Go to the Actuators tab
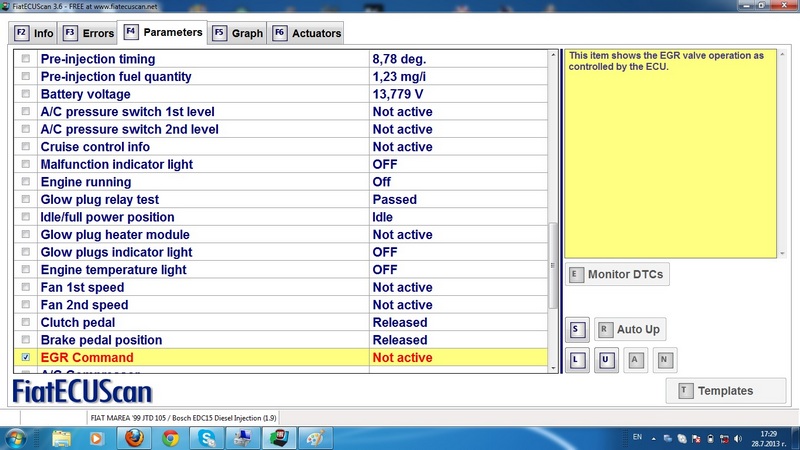 point(306,33)
